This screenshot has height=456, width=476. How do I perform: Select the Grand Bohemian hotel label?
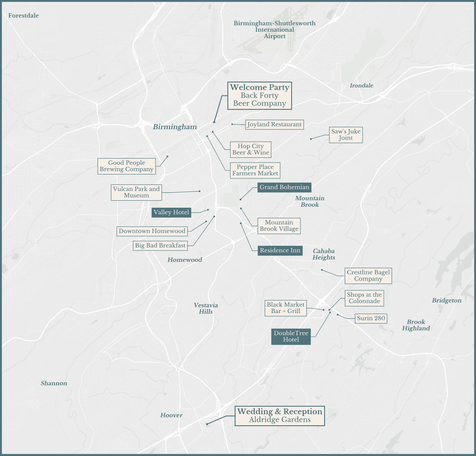[284, 187]
